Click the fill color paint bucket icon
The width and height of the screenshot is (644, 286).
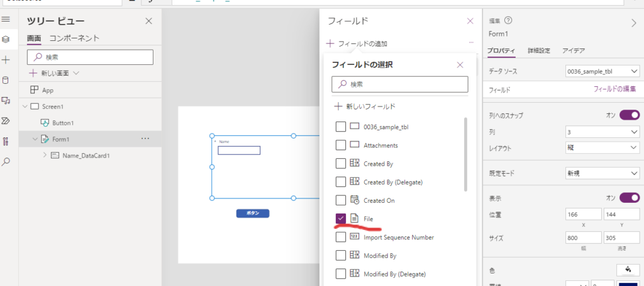628,270
